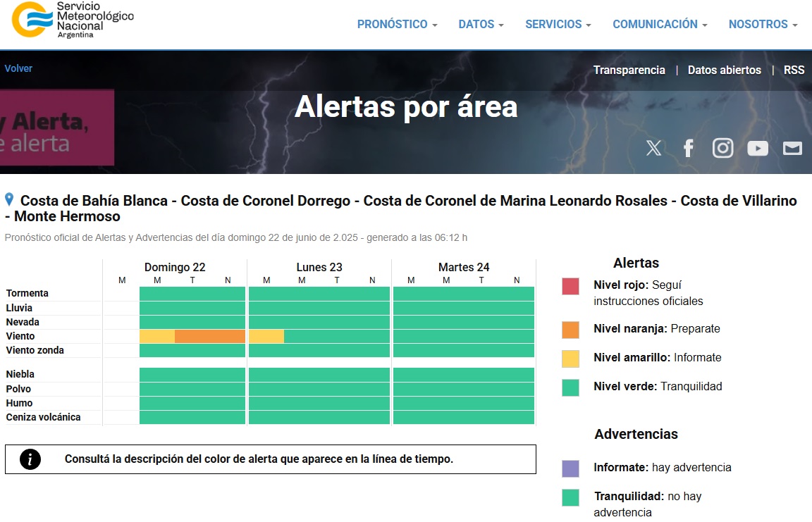Click the Lunes 23 column header

coord(319,267)
